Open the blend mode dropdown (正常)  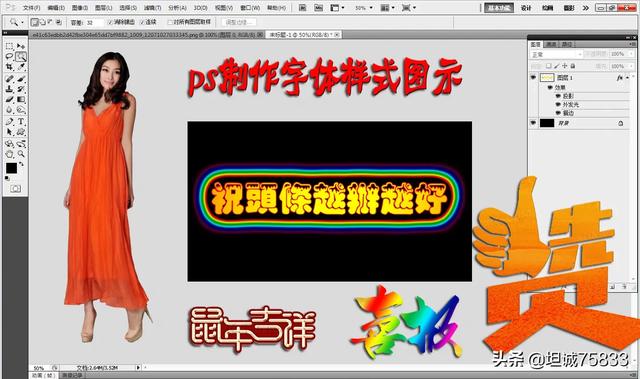[556, 54]
